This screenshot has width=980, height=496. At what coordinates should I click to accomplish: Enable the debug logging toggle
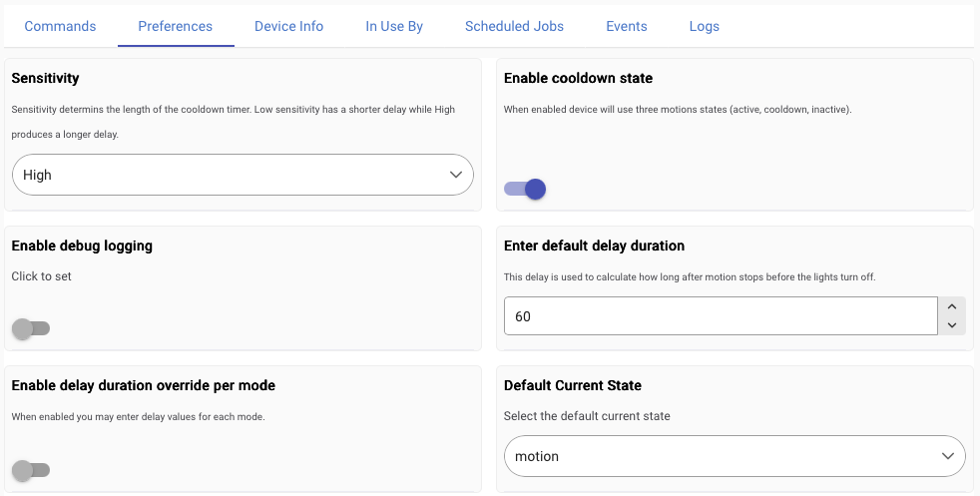click(31, 328)
